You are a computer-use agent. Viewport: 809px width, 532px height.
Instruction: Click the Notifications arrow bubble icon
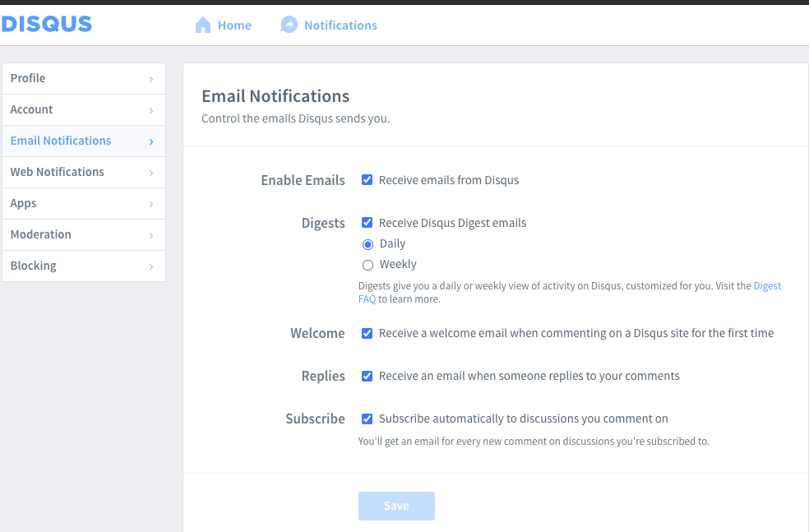289,25
